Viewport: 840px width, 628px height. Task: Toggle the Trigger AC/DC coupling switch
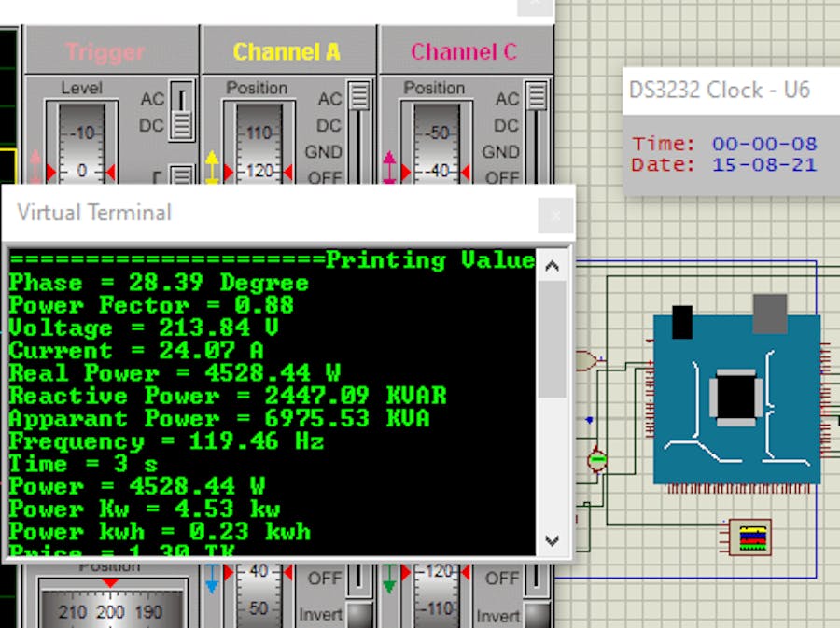point(183,112)
